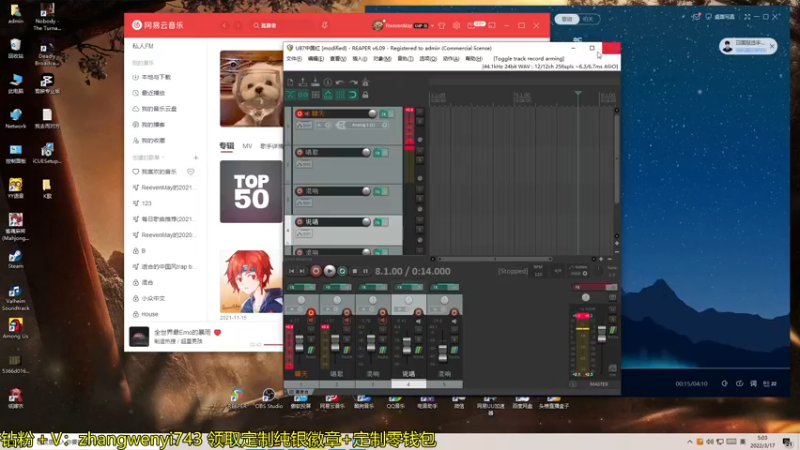The width and height of the screenshot is (800, 450).
Task: Collapse 创建的歌单 section in NetEase
Action: click(x=148, y=158)
